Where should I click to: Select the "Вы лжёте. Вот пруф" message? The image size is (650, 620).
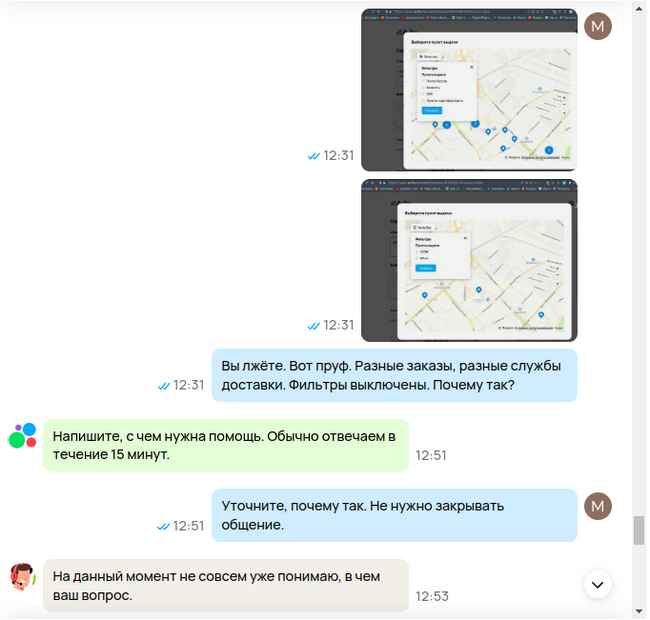tap(394, 374)
